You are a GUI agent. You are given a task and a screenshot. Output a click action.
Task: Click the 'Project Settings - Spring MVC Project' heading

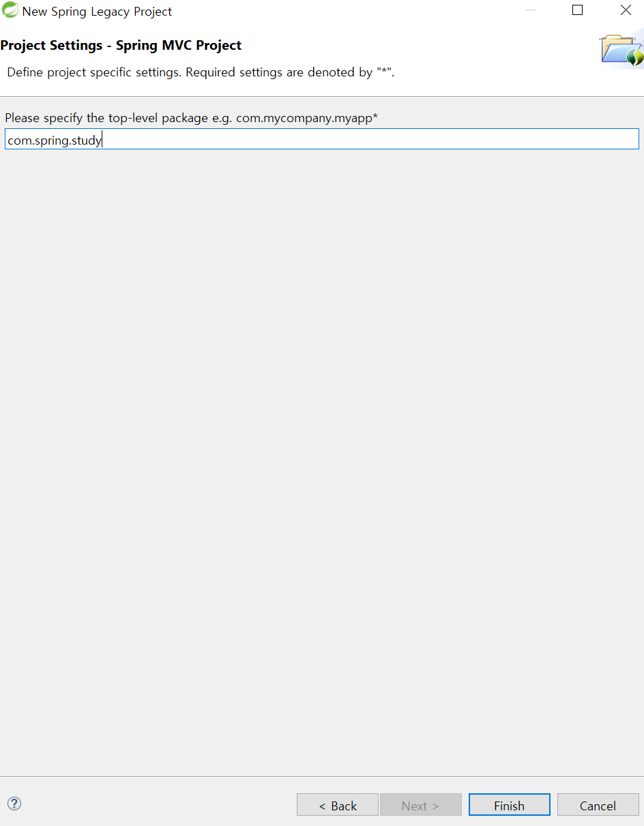point(121,46)
